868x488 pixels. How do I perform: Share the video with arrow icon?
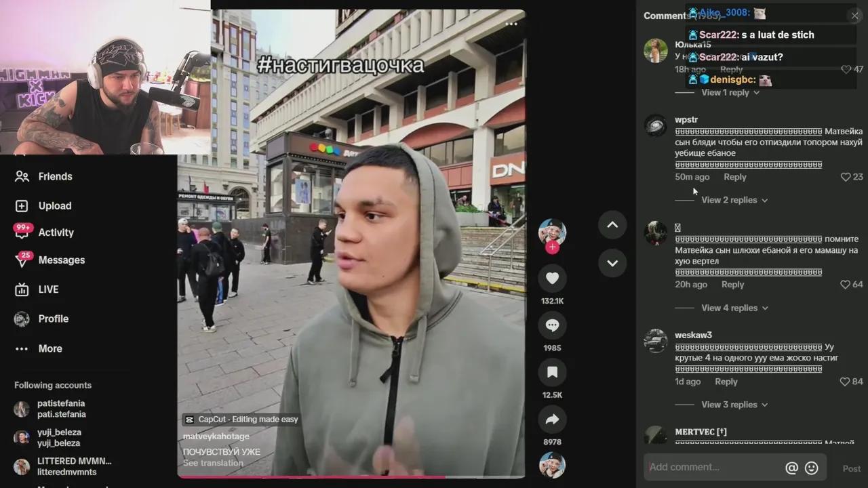pos(552,420)
